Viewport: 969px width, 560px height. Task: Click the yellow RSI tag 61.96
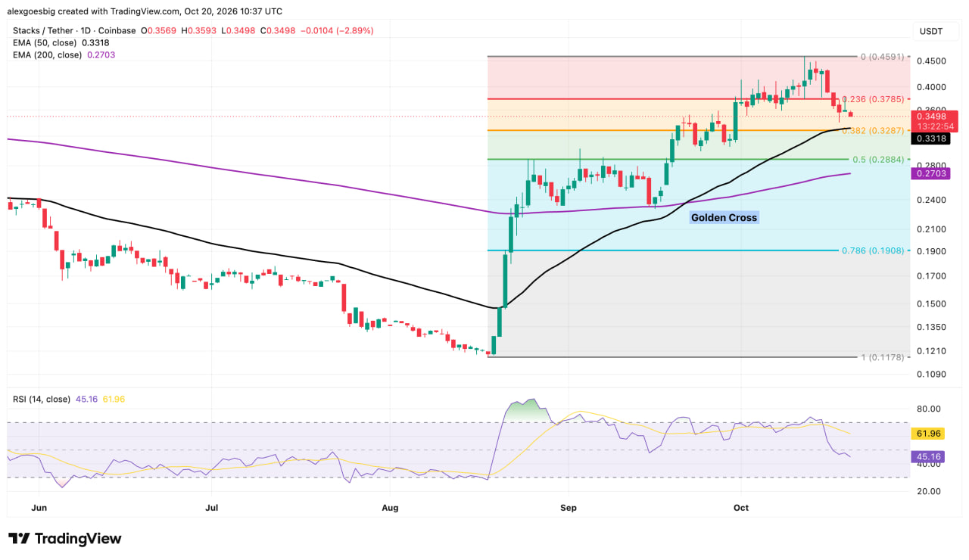[928, 434]
